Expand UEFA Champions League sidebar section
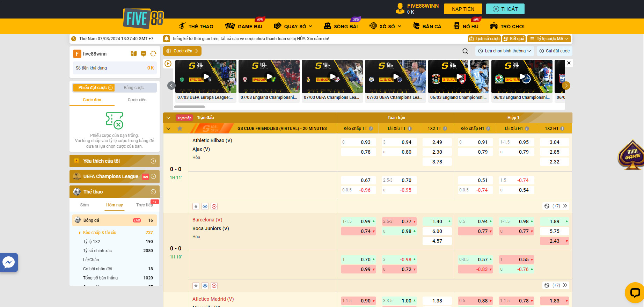 click(115, 176)
